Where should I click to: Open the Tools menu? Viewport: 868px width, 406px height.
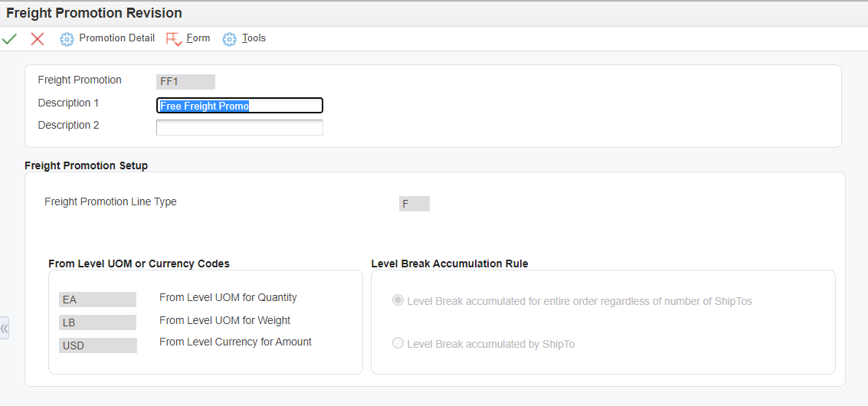click(254, 38)
